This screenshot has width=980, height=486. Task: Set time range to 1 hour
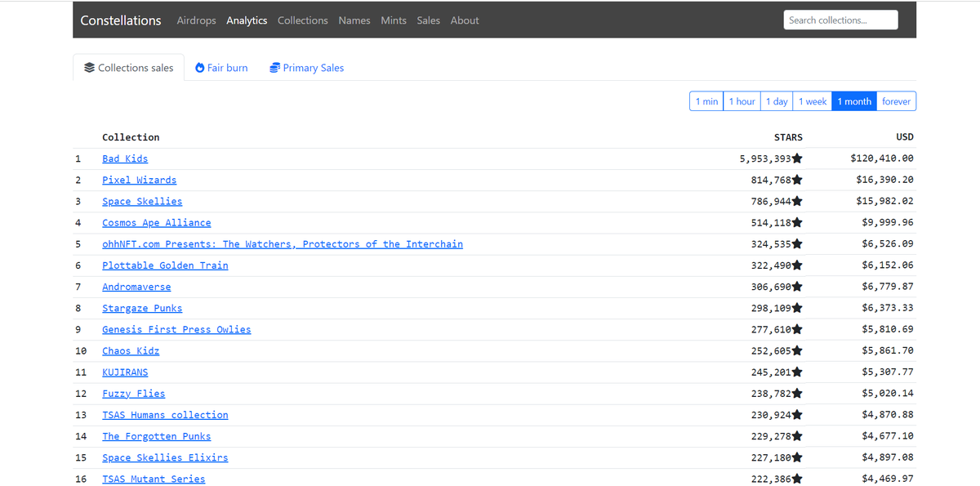742,101
